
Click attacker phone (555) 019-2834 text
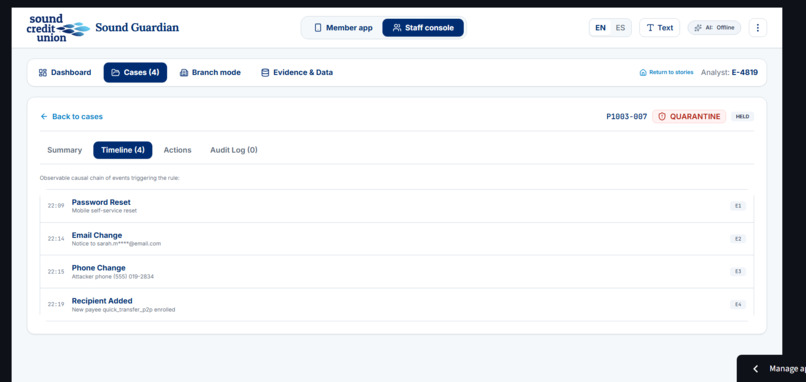point(113,277)
